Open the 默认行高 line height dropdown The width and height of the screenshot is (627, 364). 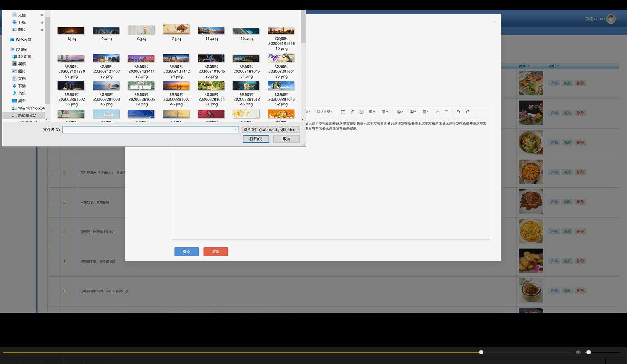click(324, 112)
